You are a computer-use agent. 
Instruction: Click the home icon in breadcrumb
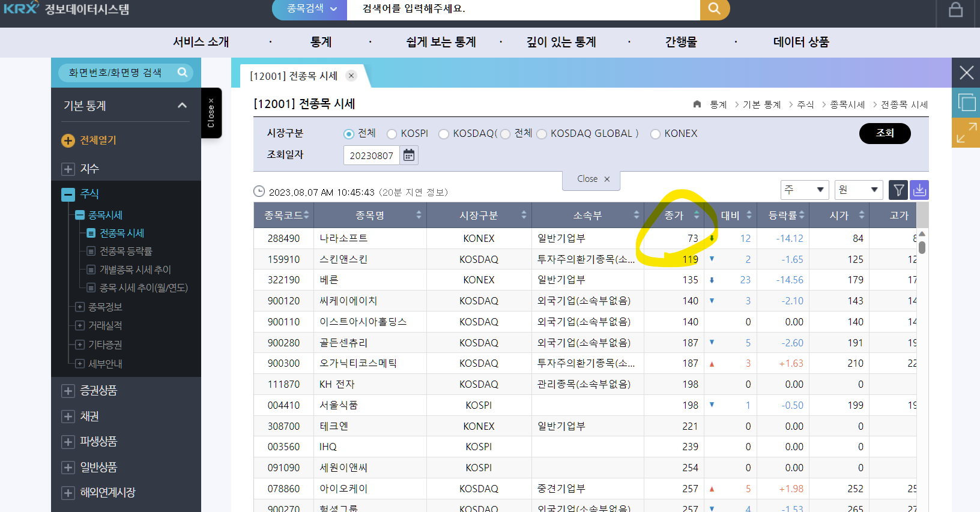click(697, 104)
